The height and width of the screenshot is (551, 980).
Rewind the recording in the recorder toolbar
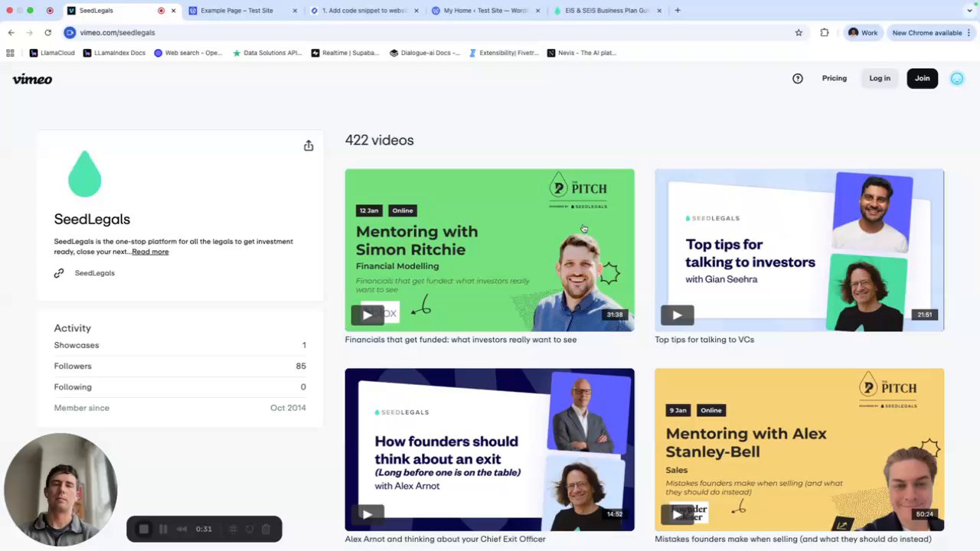[x=181, y=529]
